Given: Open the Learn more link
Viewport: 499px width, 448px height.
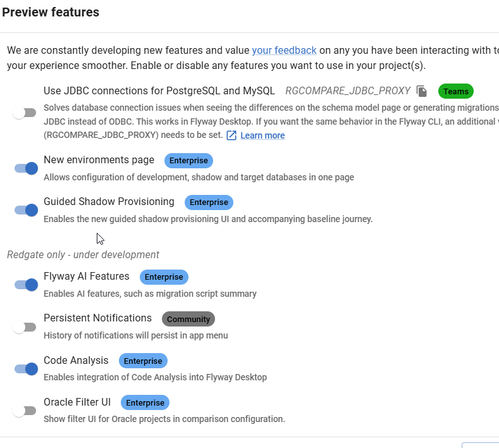Looking at the screenshot, I should coord(262,135).
